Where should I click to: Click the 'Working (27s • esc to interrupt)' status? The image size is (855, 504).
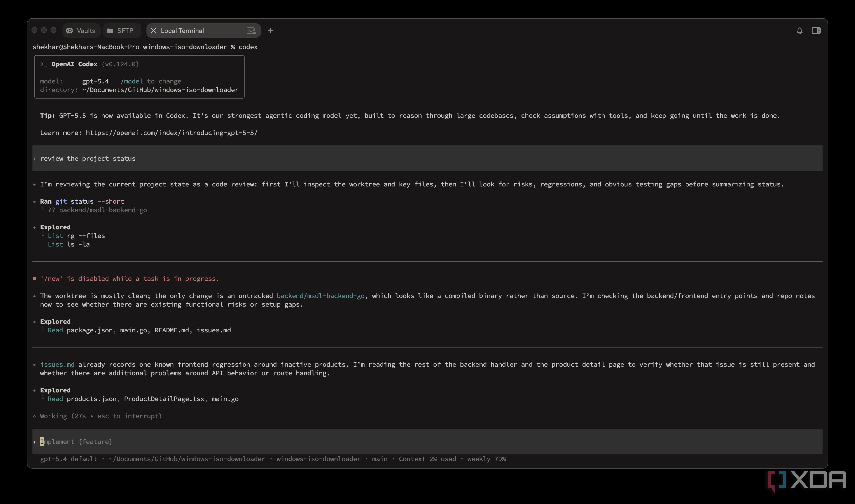coord(101,416)
